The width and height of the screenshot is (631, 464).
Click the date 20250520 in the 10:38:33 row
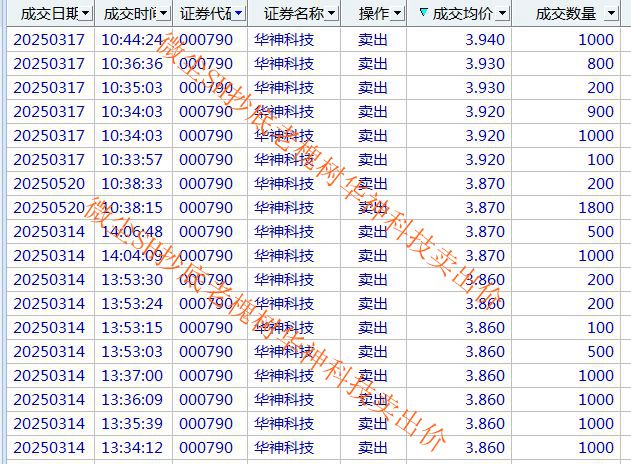click(x=49, y=184)
